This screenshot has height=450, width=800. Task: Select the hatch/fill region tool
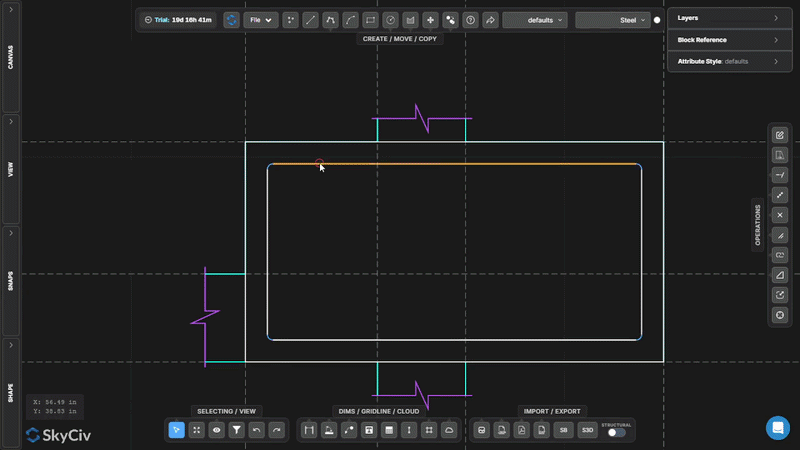click(410, 20)
